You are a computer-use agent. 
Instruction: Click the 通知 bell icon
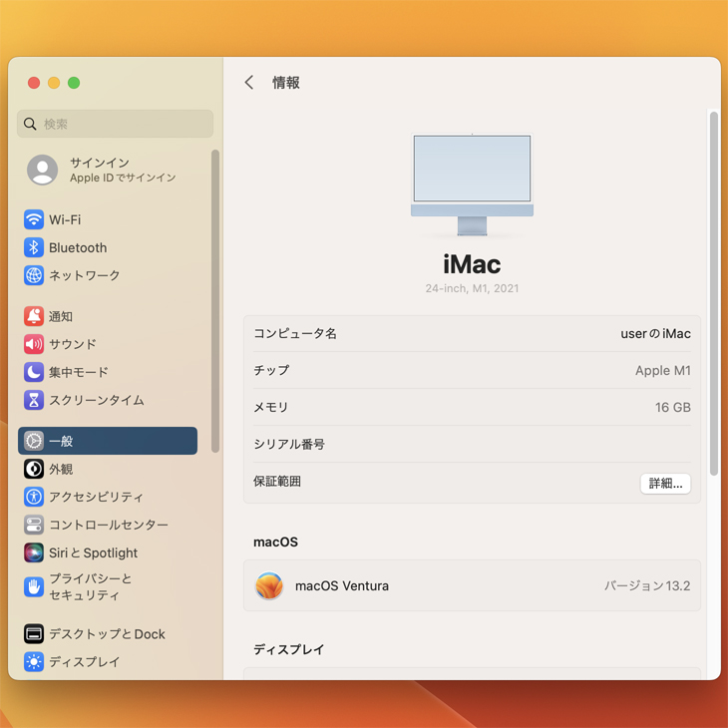point(34,316)
